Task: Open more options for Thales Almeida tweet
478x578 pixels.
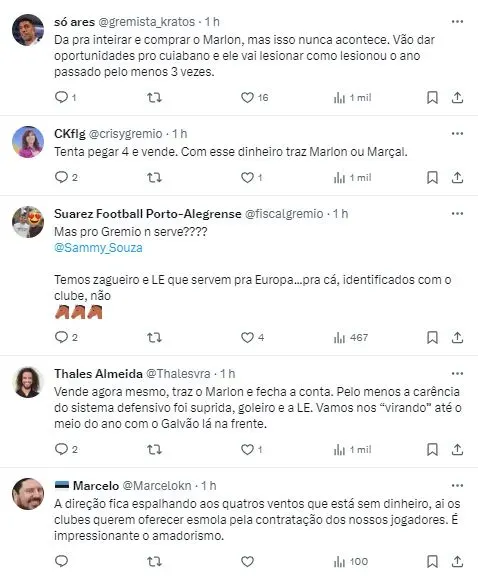Action: click(x=457, y=374)
